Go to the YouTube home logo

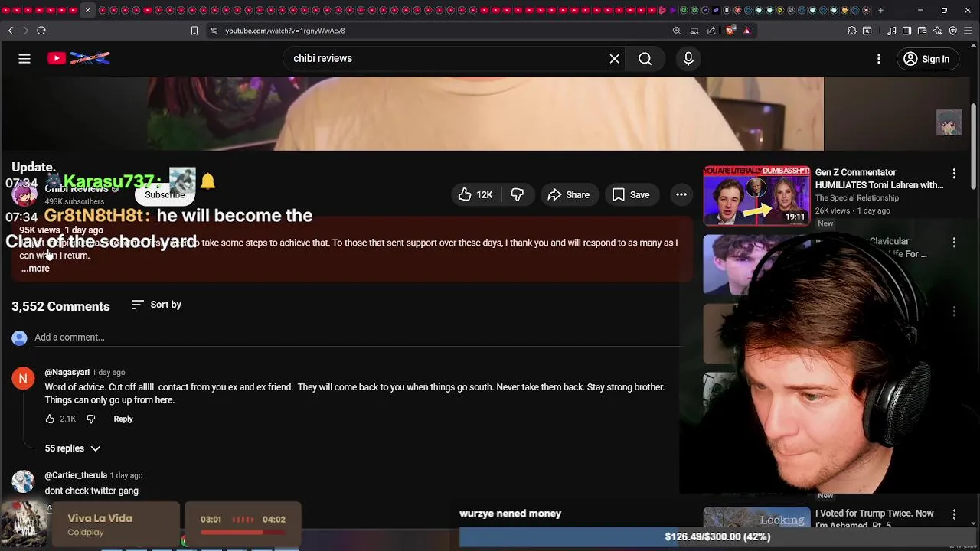tap(79, 58)
